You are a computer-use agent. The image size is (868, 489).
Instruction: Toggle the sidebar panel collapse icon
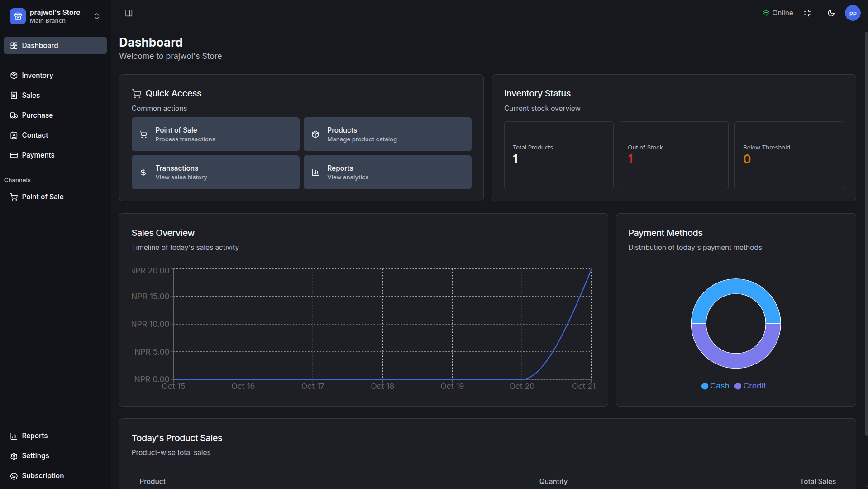129,13
